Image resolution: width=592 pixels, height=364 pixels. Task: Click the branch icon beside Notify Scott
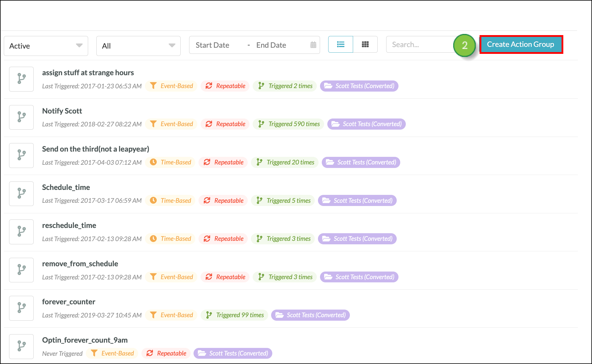click(21, 117)
